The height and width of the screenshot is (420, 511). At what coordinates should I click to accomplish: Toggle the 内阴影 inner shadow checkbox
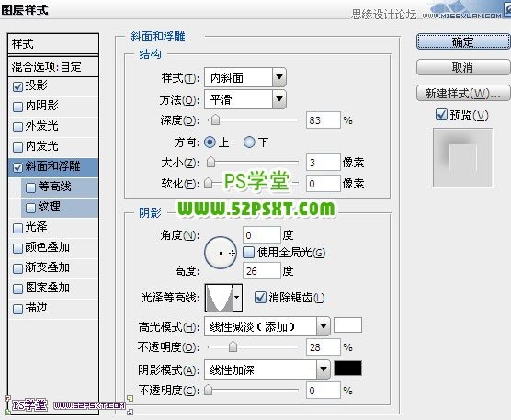pos(17,107)
